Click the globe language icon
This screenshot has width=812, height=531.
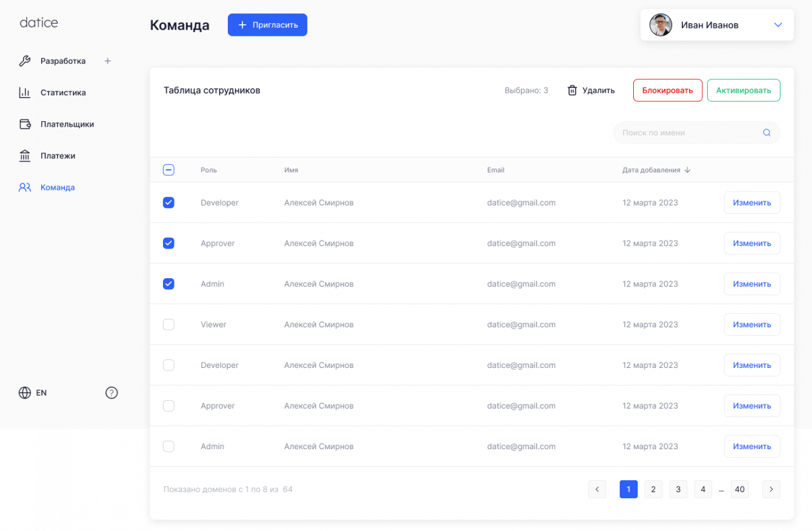(x=25, y=393)
